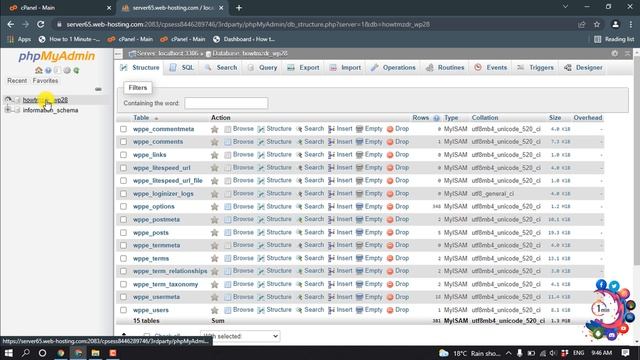This screenshot has width=640, height=360.
Task: Click the Containing the word input
Action: click(x=226, y=103)
